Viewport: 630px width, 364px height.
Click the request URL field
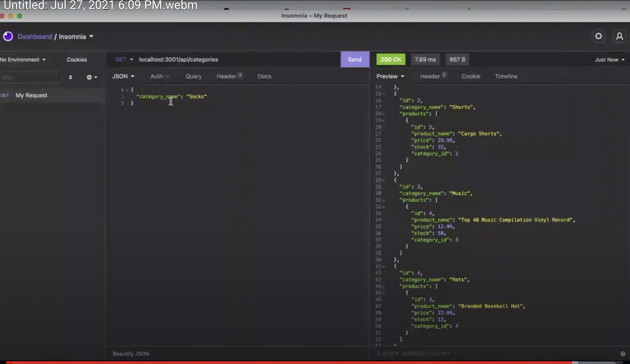pos(225,59)
